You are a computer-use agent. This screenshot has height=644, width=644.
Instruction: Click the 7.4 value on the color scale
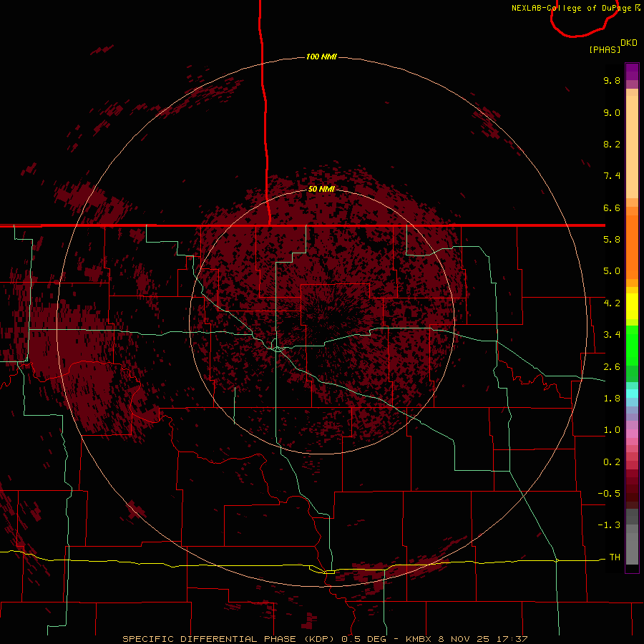pyautogui.click(x=612, y=176)
